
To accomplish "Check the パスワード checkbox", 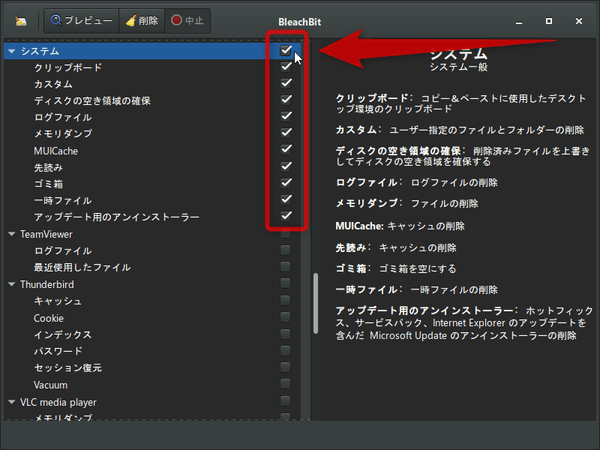I will coord(285,350).
